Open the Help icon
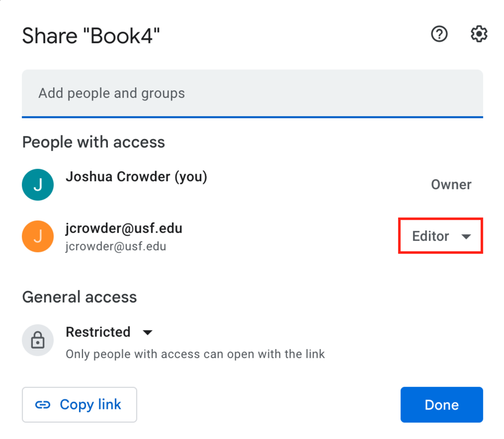 coord(439,34)
